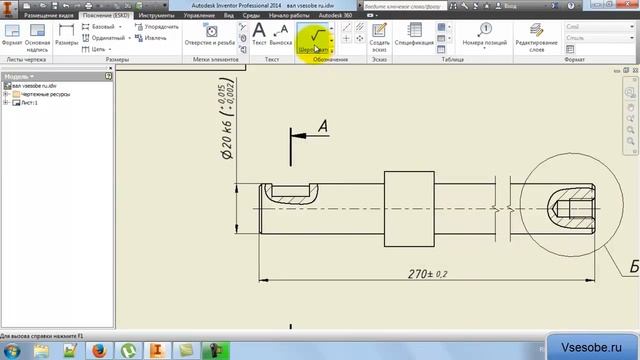The height and width of the screenshot is (360, 640).
Task: Click the New file quick access icon
Action: click(x=27, y=6)
